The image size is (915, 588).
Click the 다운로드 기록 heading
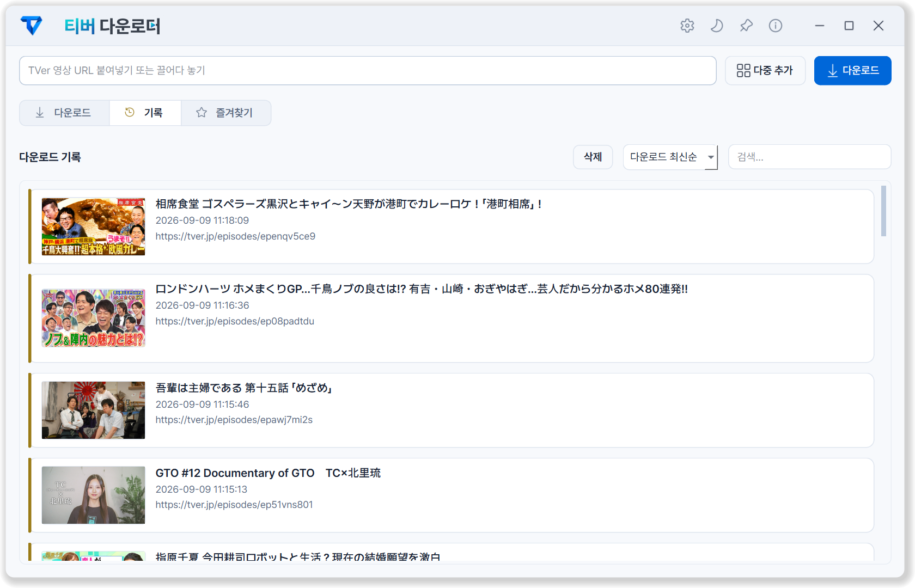(x=50, y=157)
